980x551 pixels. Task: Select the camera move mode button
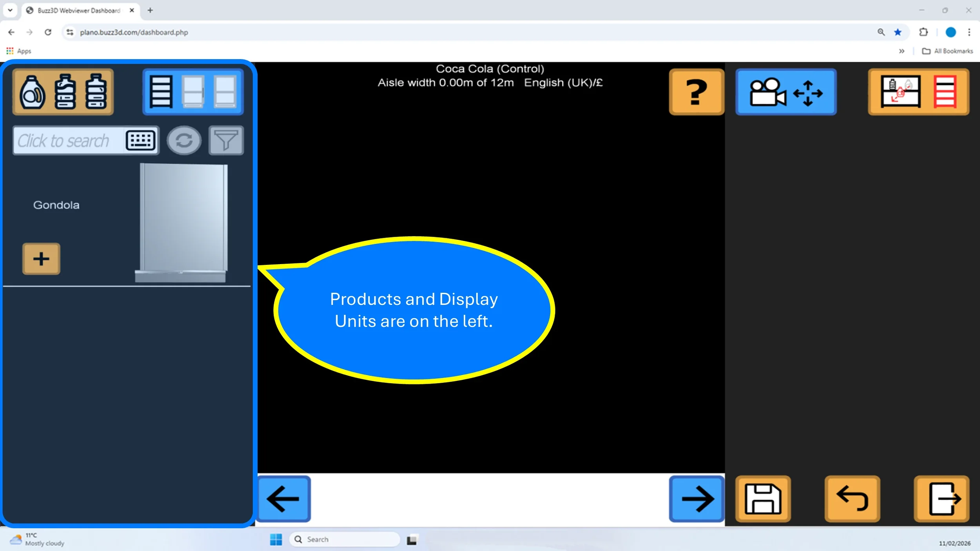click(786, 92)
